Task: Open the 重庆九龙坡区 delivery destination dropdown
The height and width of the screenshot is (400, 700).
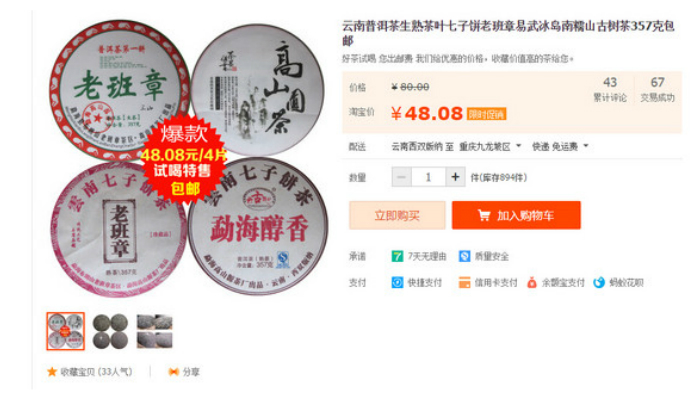Action: coord(490,146)
